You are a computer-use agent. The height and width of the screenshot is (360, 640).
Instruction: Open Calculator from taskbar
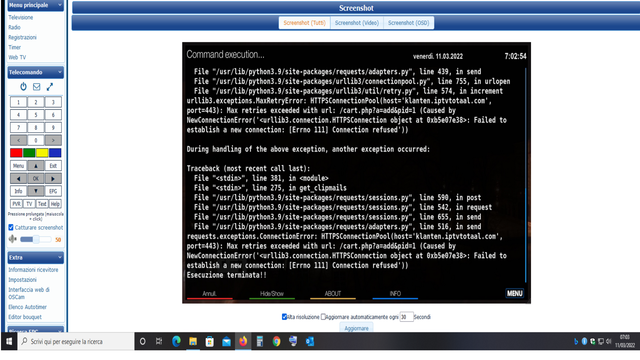click(260, 342)
